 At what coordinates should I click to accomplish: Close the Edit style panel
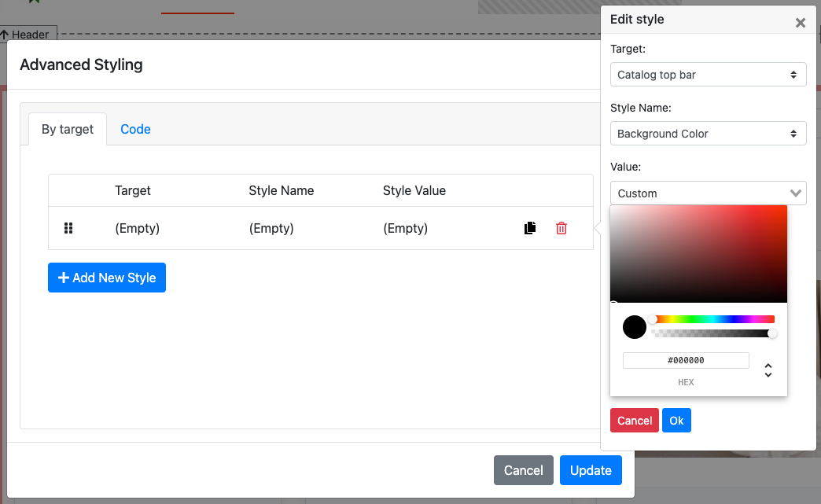point(800,23)
